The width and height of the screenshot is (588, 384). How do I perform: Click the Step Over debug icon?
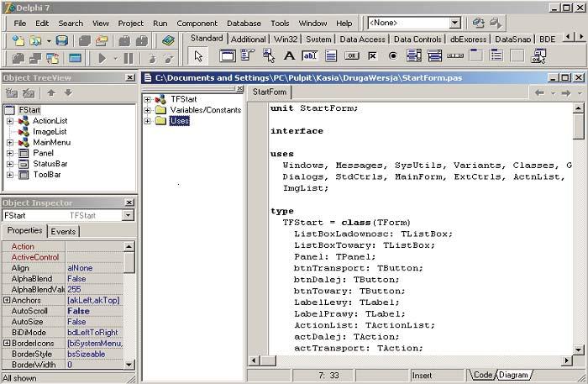(x=169, y=58)
